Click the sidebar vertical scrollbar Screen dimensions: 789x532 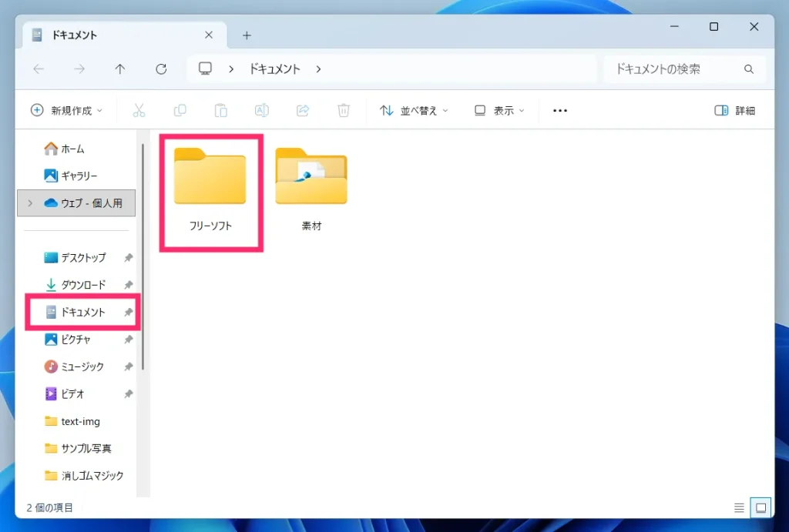tap(143, 256)
